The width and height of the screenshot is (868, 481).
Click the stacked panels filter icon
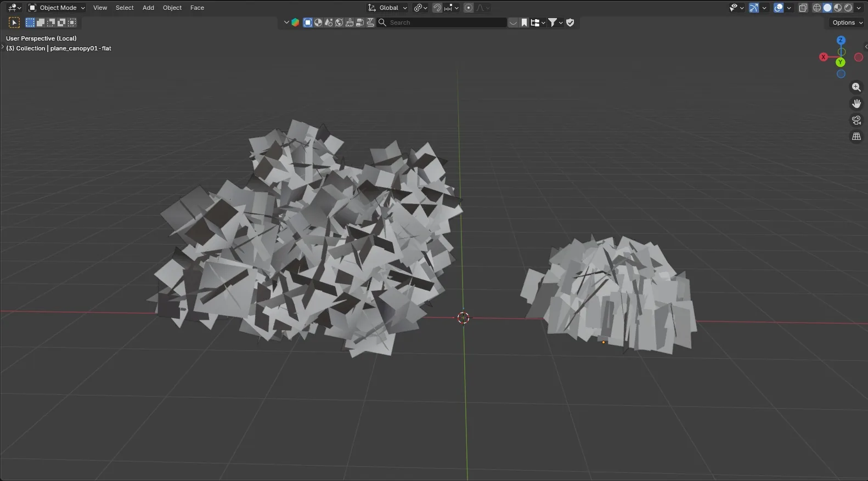point(360,22)
